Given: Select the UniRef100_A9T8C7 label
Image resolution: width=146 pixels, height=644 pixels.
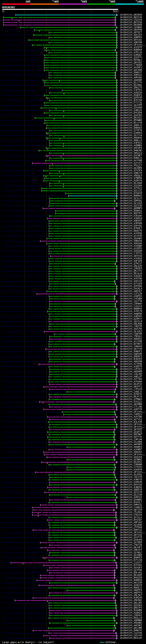Looking at the screenshot, I should click(131, 32).
